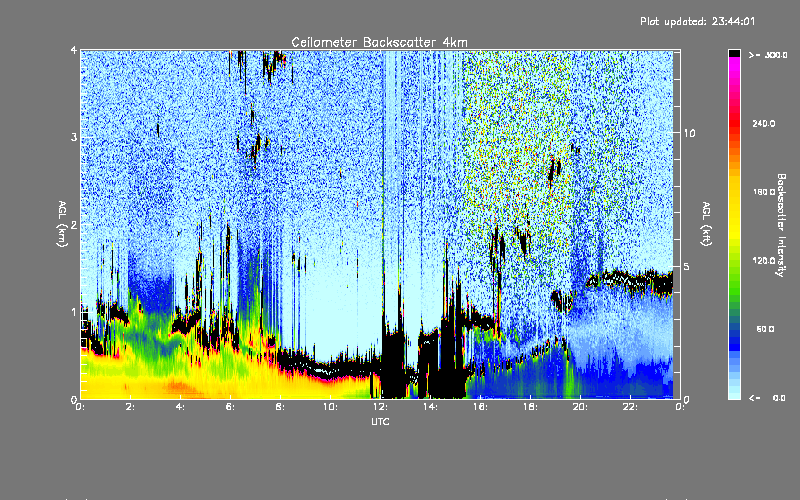Click the '22:' hour tick on UTC axis
This screenshot has height=500, width=800.
click(x=630, y=407)
